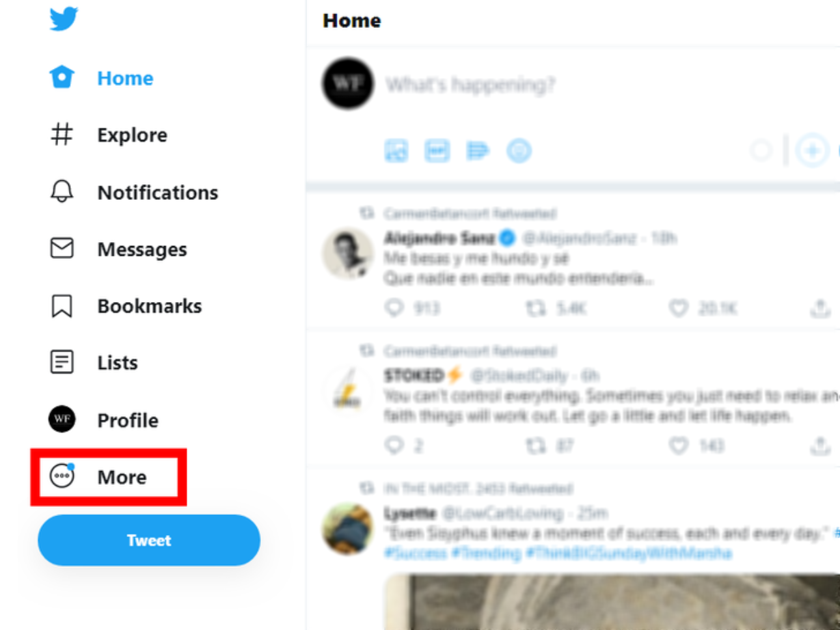Click the Twitter bird logo
840x630 pixels.
(64, 19)
